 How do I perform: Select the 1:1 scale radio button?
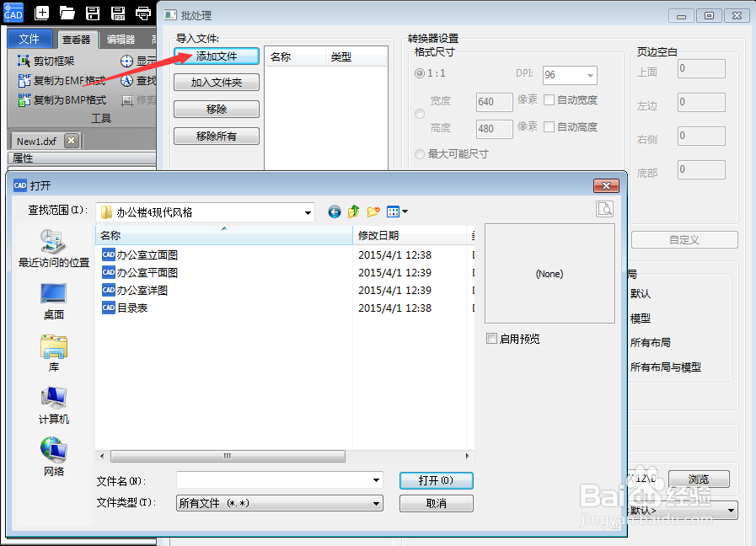(419, 73)
